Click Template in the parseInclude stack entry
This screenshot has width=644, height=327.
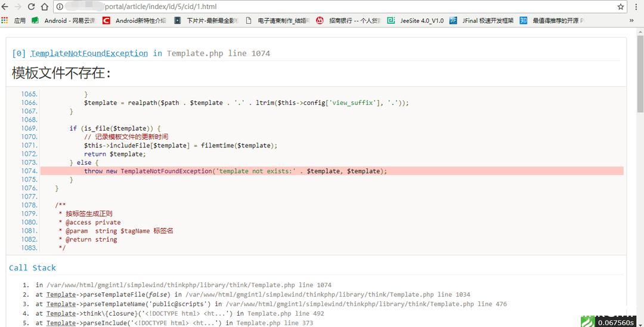point(61,323)
